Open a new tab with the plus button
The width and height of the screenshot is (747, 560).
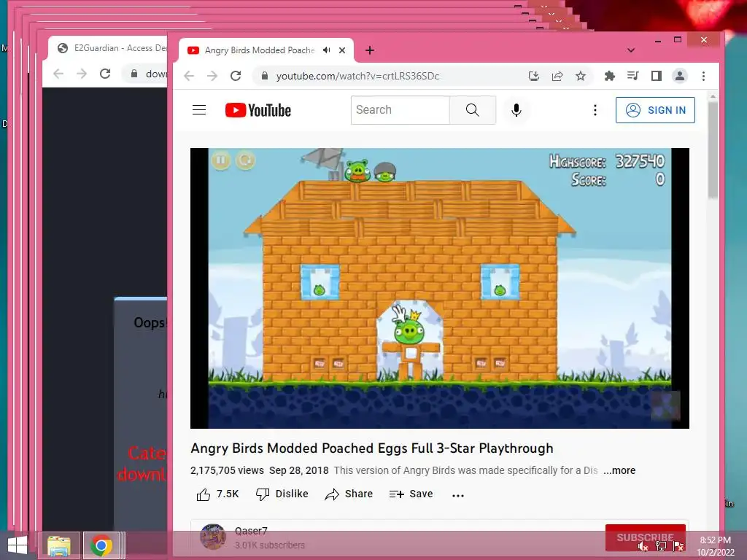370,50
